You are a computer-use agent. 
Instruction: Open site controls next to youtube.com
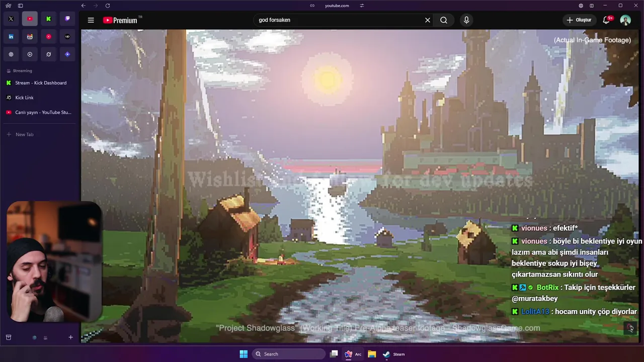362,6
